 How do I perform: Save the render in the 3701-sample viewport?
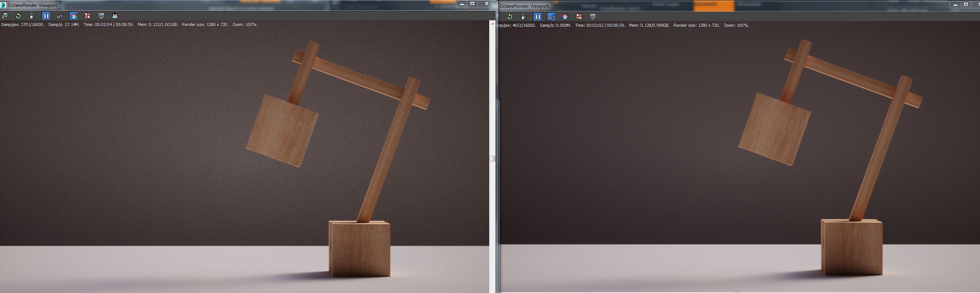pyautogui.click(x=5, y=16)
